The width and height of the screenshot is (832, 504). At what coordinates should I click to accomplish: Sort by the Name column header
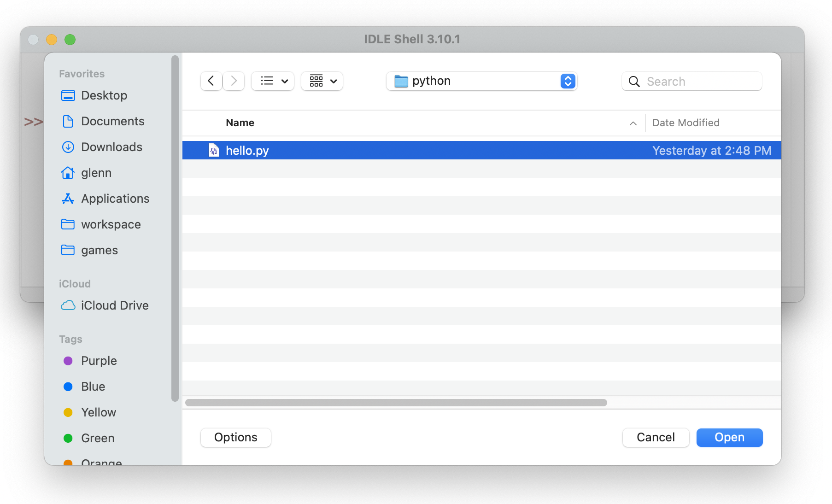click(x=240, y=123)
